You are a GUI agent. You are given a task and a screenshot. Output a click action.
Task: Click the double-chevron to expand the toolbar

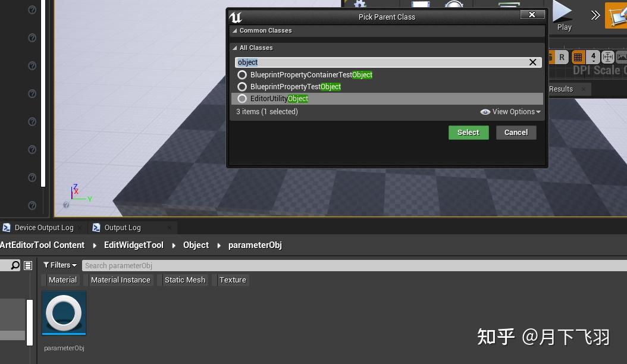tap(595, 15)
